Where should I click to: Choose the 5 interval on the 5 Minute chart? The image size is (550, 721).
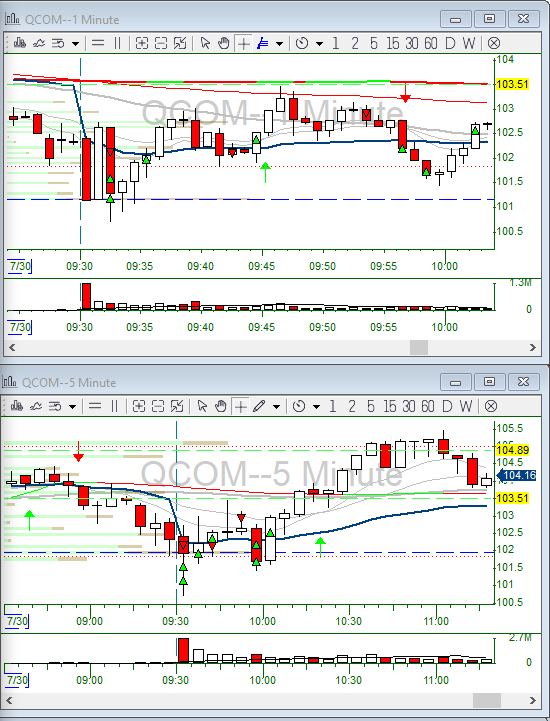[371, 406]
